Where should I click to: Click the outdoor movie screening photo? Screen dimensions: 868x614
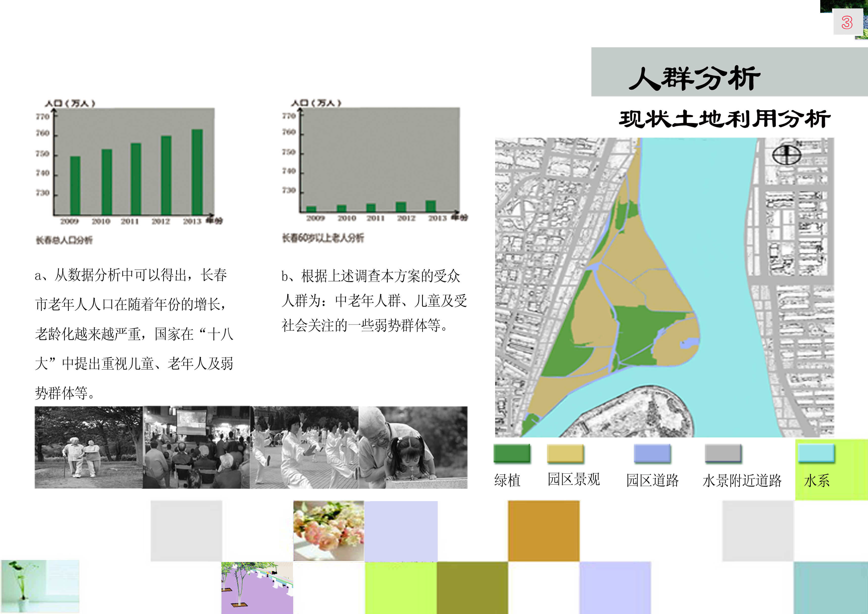tap(196, 447)
